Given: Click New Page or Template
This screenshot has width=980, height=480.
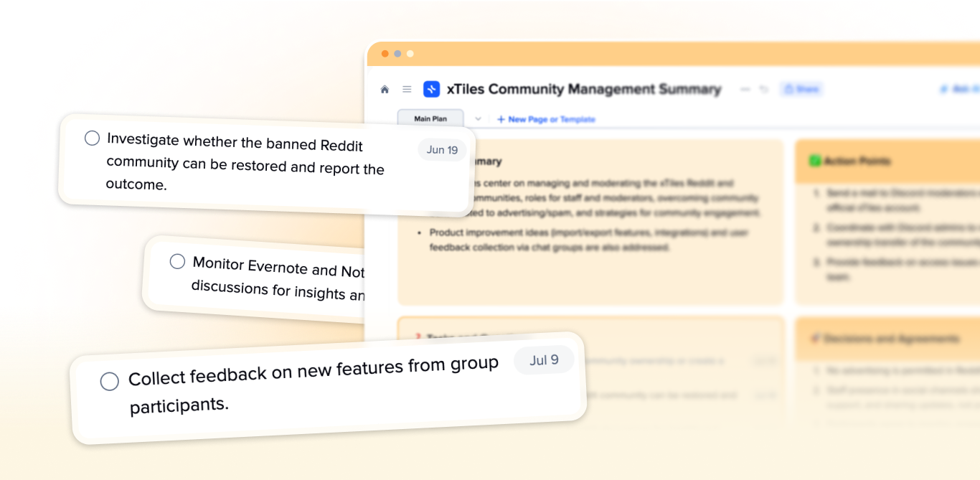Looking at the screenshot, I should point(546,119).
